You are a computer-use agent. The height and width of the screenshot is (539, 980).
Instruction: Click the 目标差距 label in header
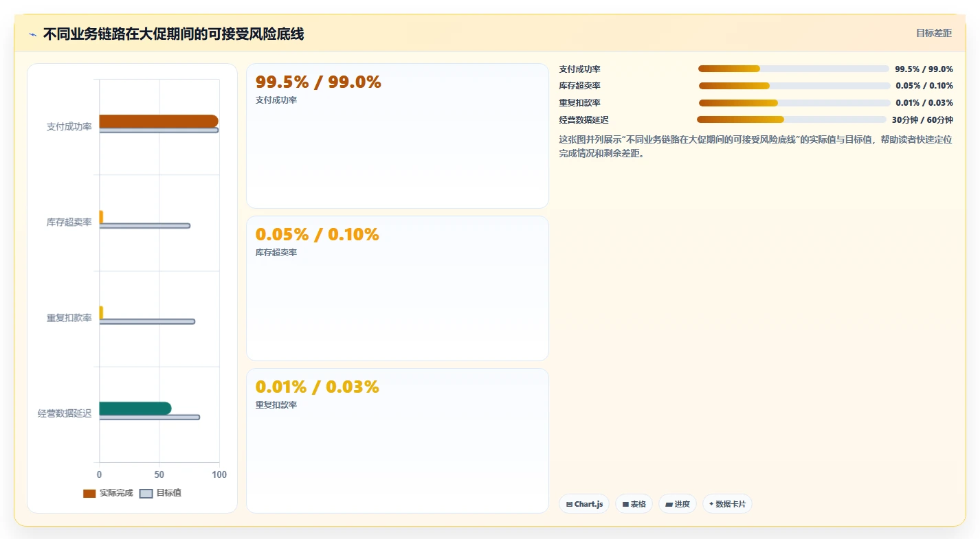(934, 33)
